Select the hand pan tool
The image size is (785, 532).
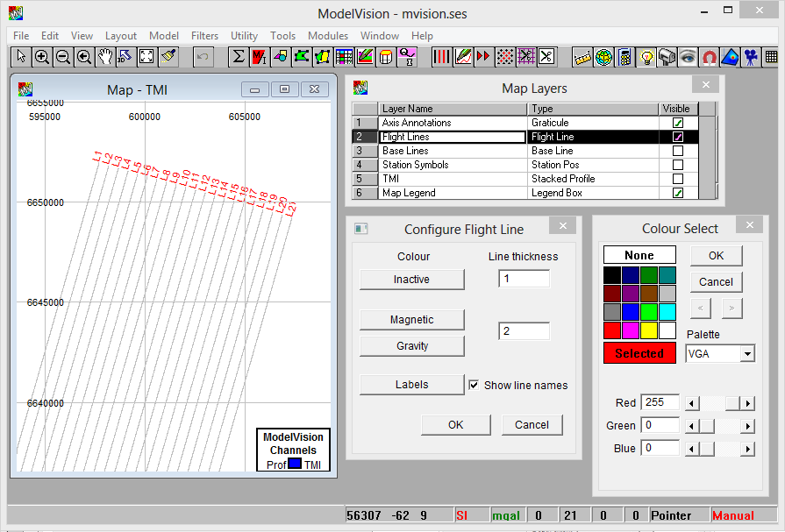104,57
